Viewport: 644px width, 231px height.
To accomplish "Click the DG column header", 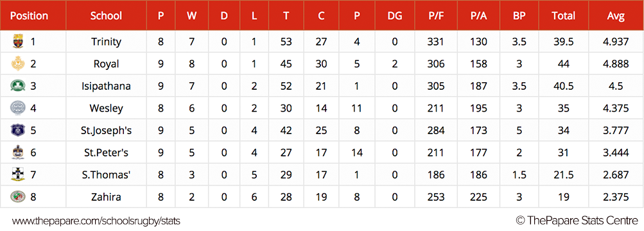I will [x=395, y=16].
